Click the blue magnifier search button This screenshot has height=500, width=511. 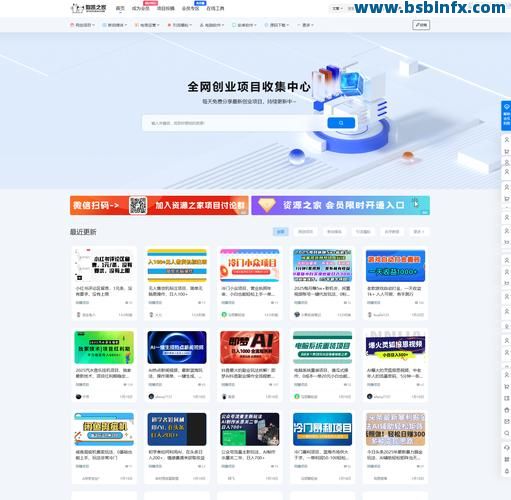tap(341, 123)
